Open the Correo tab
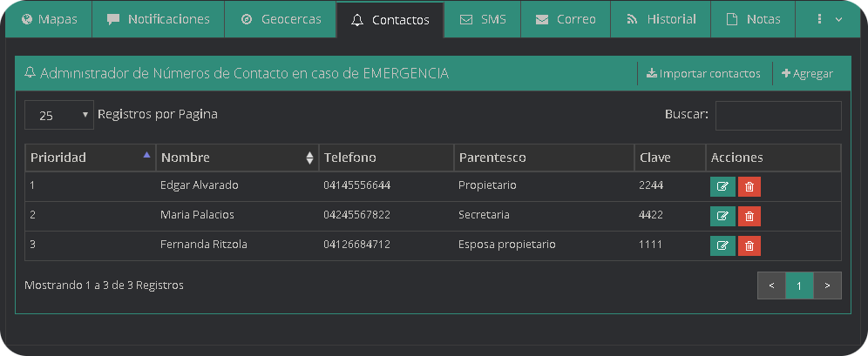The image size is (868, 356). (x=566, y=19)
